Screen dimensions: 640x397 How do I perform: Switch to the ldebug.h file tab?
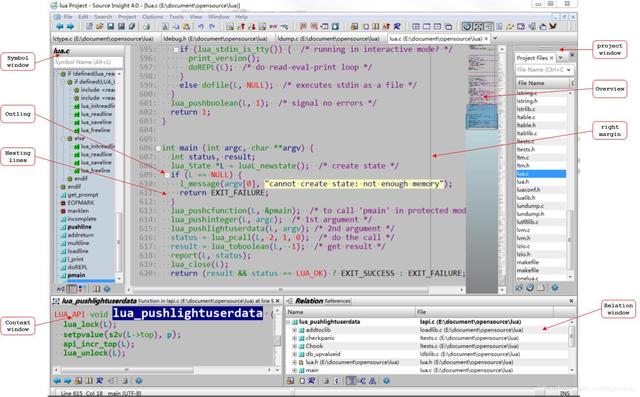pyautogui.click(x=215, y=38)
